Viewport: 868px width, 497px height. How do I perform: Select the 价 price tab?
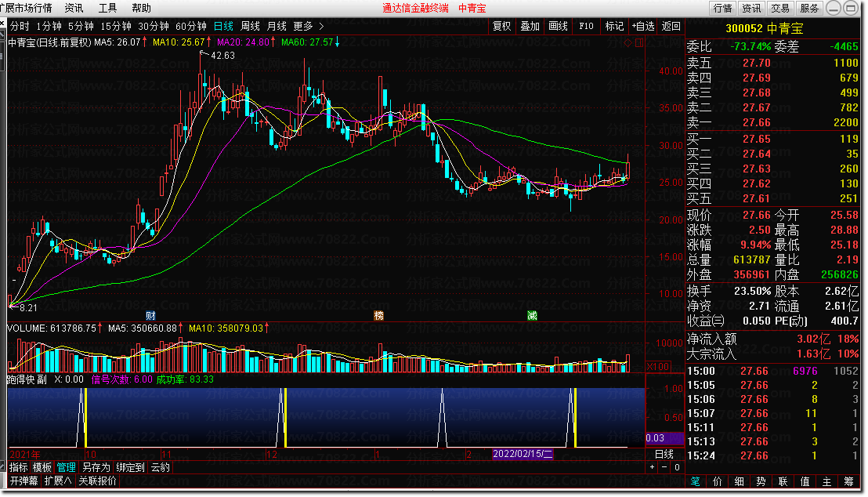718,481
